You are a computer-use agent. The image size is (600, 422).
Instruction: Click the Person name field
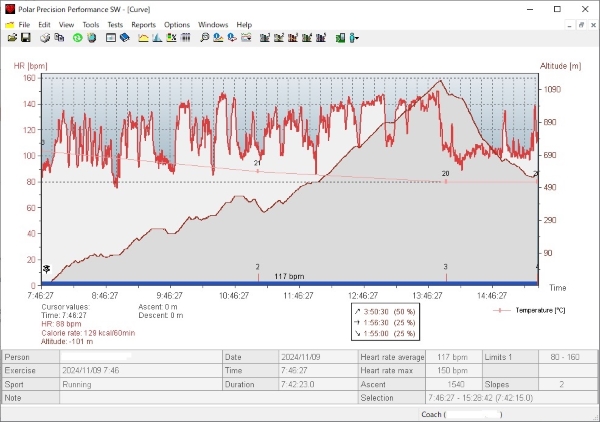click(141, 357)
